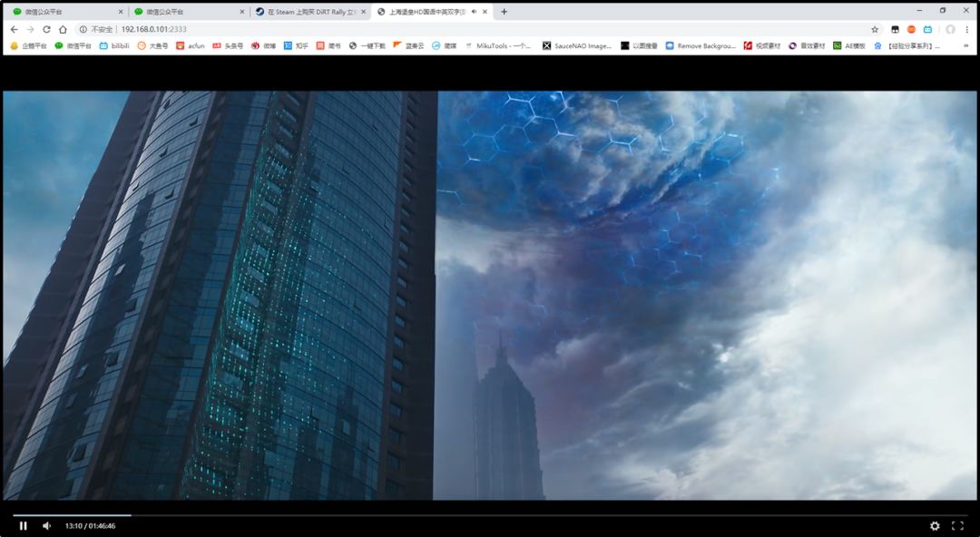Bookmark this page with the star icon
Viewport: 980px width, 537px height.
tap(875, 29)
